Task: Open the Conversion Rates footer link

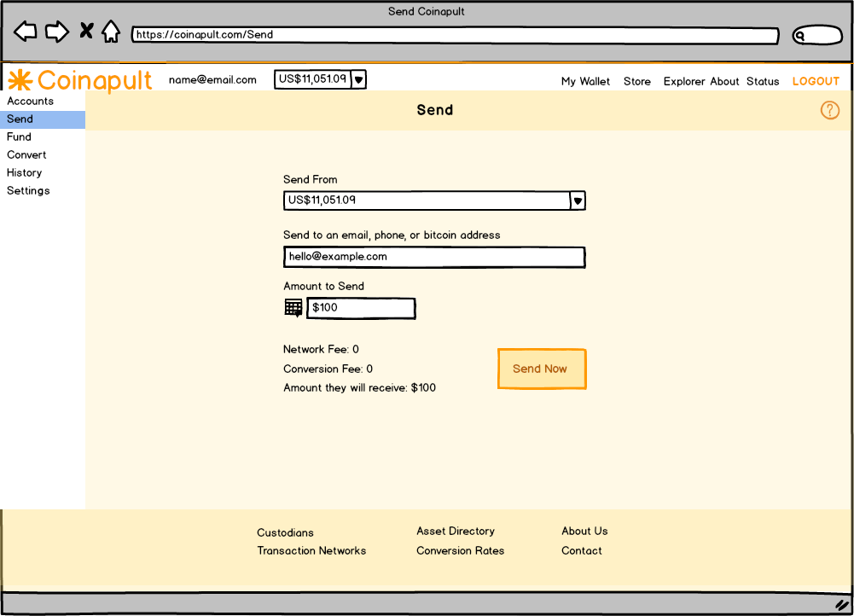Action: coord(460,551)
